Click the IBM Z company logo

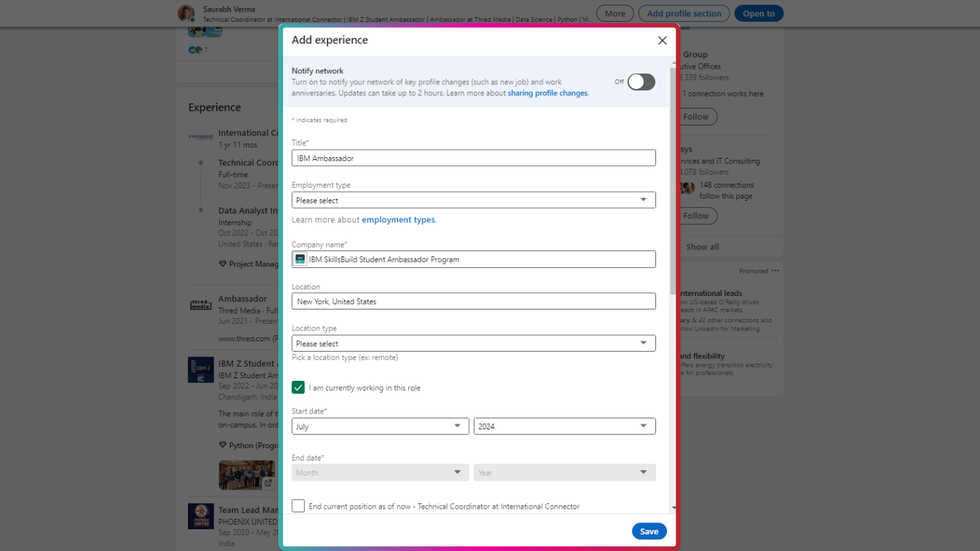point(201,369)
